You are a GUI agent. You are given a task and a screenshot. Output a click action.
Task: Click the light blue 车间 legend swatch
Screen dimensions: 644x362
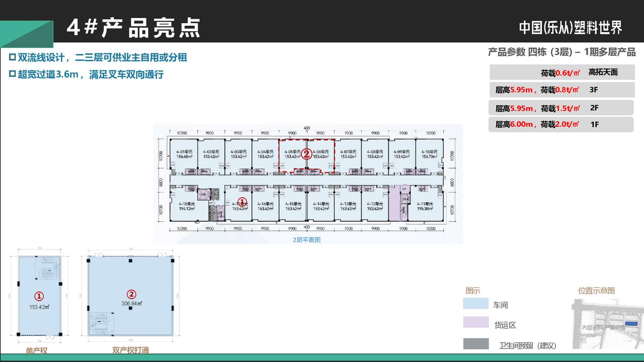coord(476,303)
